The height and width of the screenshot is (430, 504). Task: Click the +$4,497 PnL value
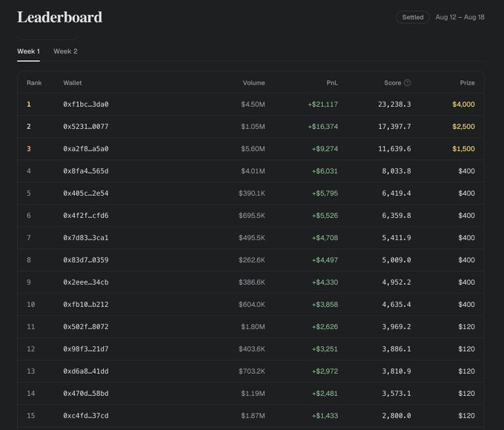325,260
